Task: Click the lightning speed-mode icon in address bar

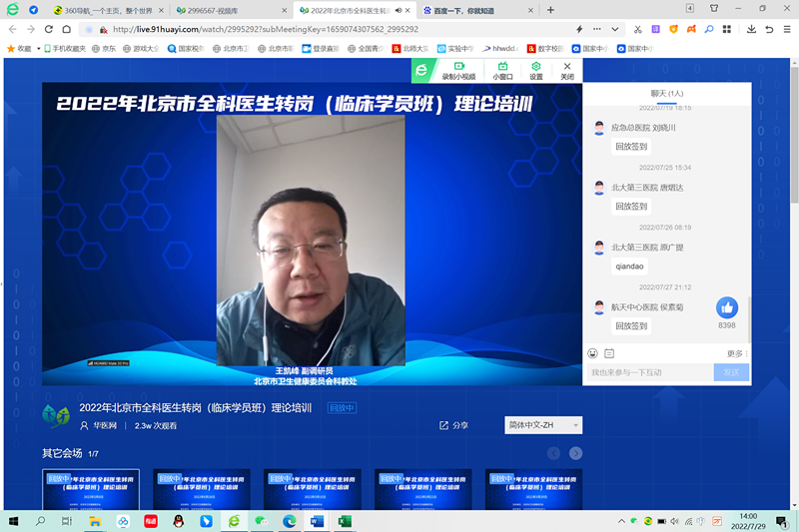Action: (x=579, y=29)
